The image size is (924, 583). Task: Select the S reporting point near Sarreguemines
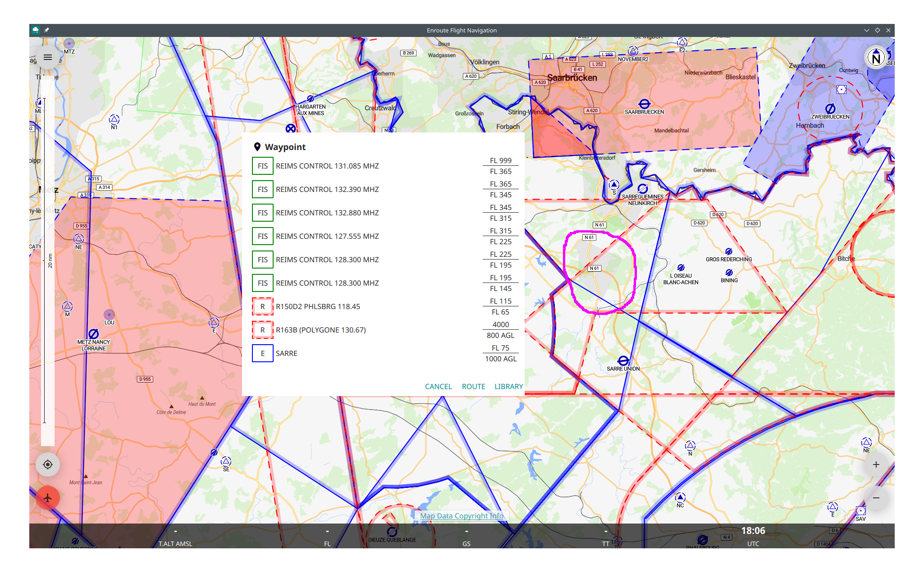click(614, 184)
